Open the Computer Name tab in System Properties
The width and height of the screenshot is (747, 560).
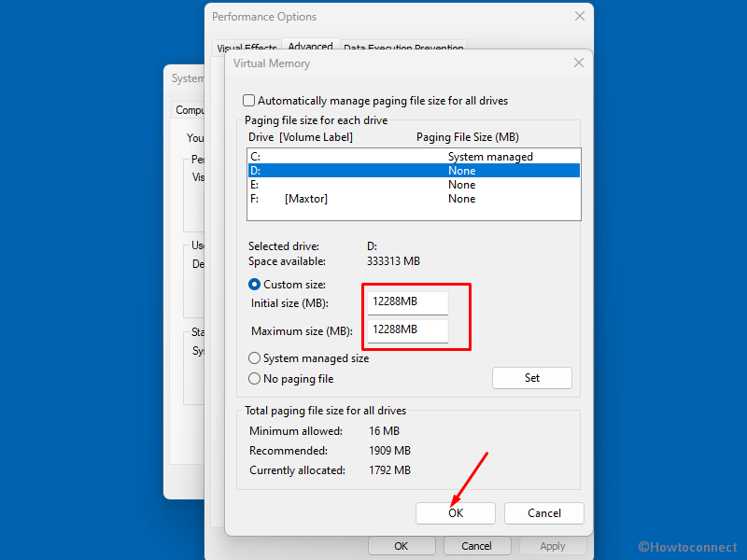click(190, 109)
